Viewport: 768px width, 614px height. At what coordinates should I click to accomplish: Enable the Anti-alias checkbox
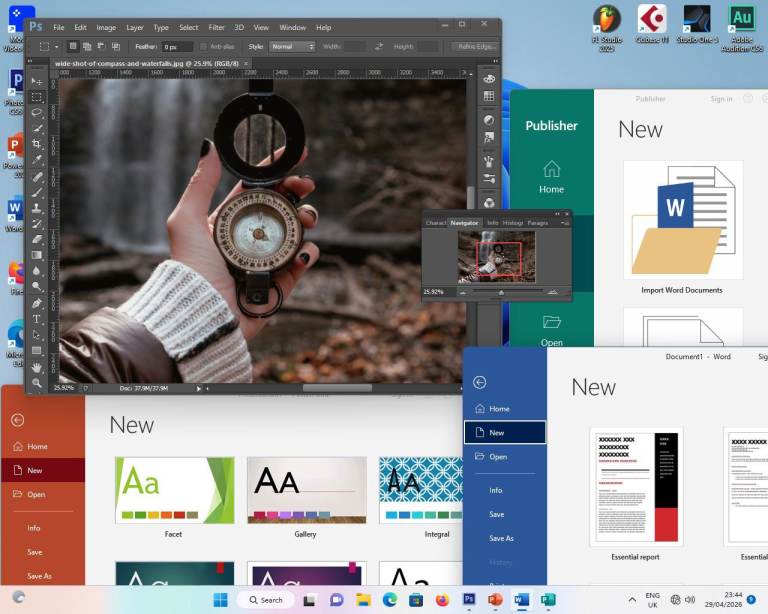(x=203, y=46)
